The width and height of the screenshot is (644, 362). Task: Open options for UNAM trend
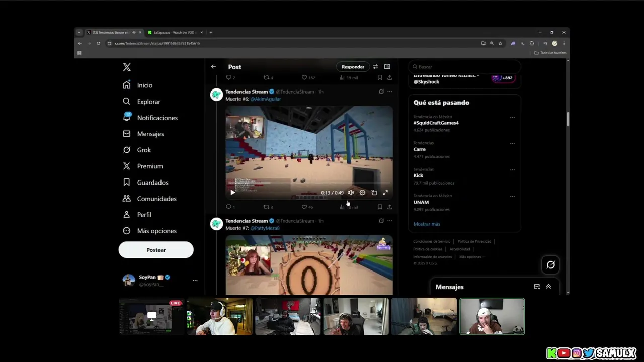(512, 196)
